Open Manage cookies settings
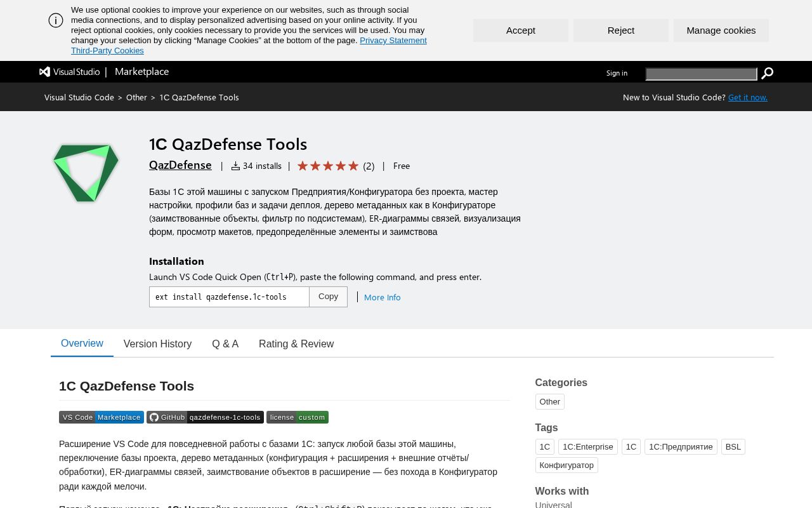Image resolution: width=812 pixels, height=508 pixels. tap(721, 30)
